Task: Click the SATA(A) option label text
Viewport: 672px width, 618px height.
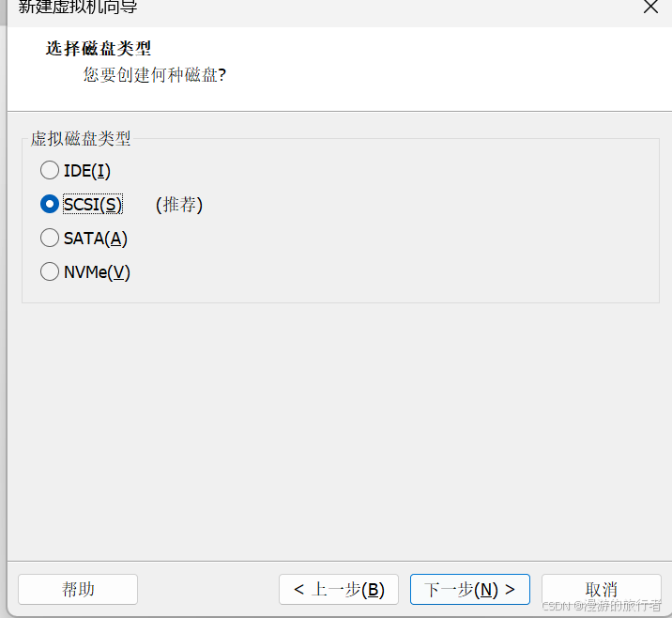Action: pos(96,238)
